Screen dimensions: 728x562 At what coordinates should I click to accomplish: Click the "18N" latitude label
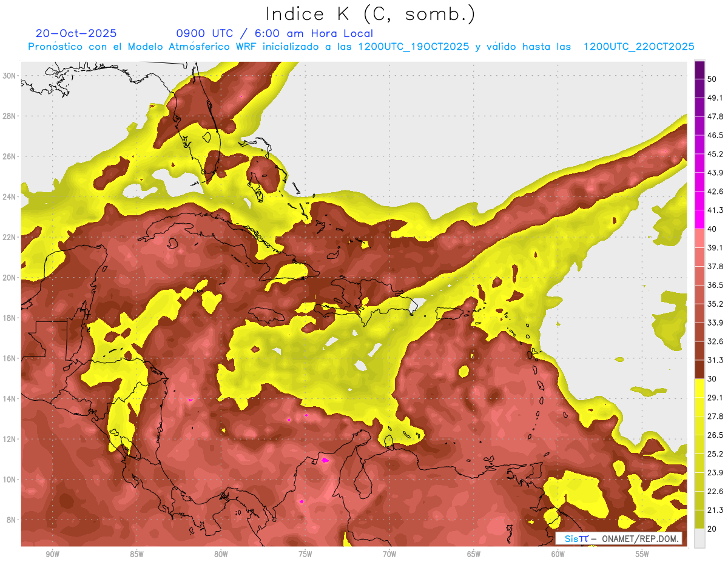coord(10,318)
